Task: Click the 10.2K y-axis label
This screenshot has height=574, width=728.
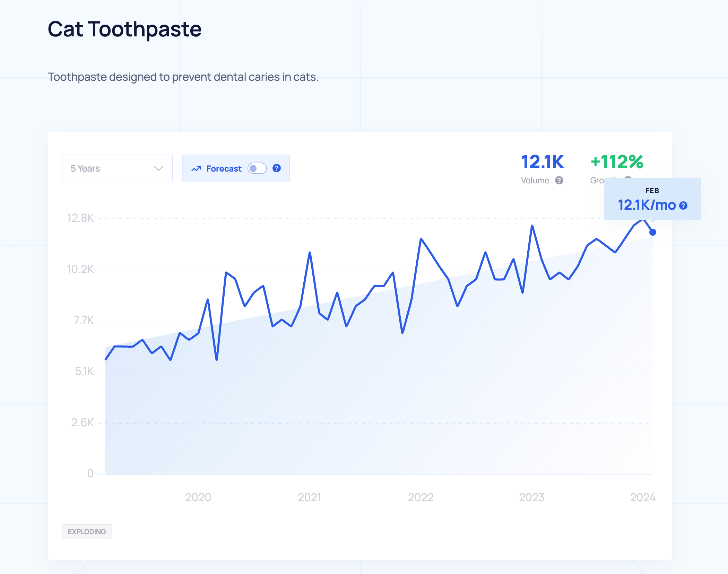Action: [x=80, y=269]
